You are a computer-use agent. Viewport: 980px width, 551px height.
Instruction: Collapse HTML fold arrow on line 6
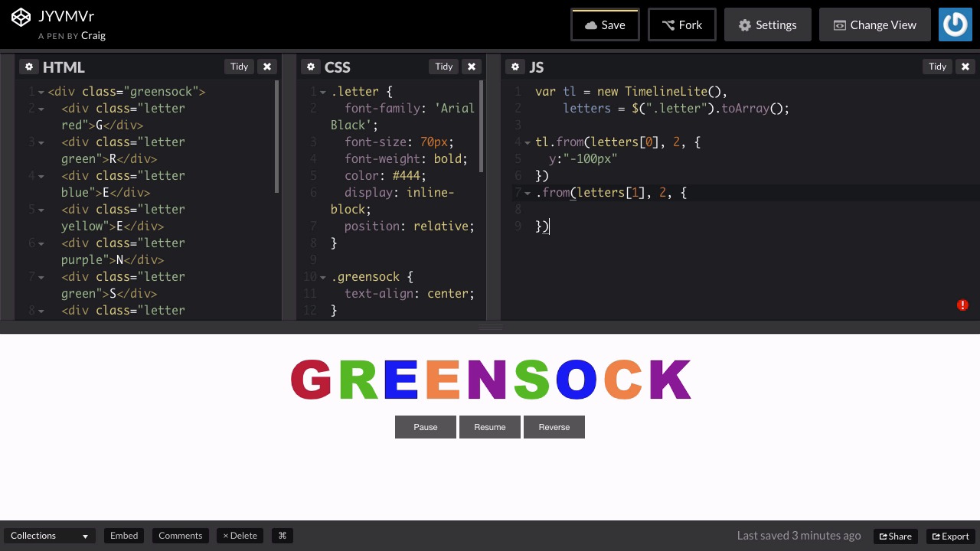(41, 243)
